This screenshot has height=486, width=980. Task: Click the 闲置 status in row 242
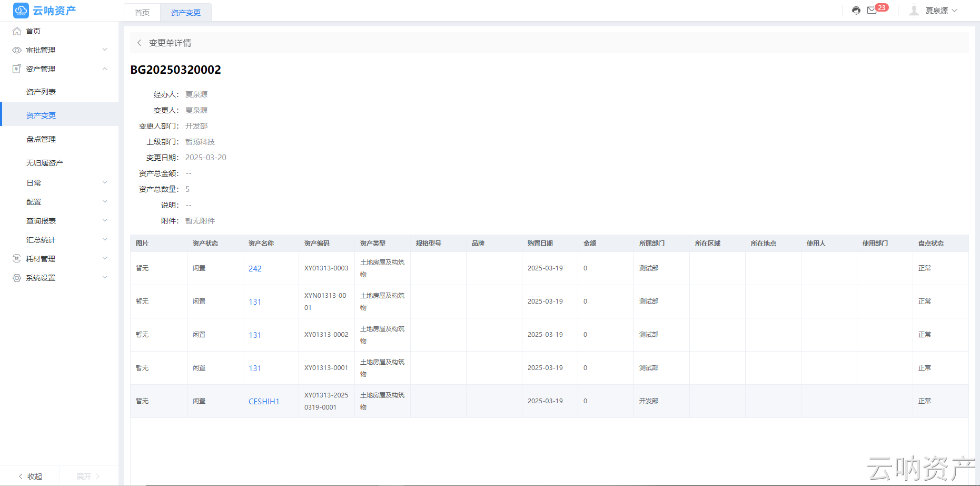[x=199, y=268]
